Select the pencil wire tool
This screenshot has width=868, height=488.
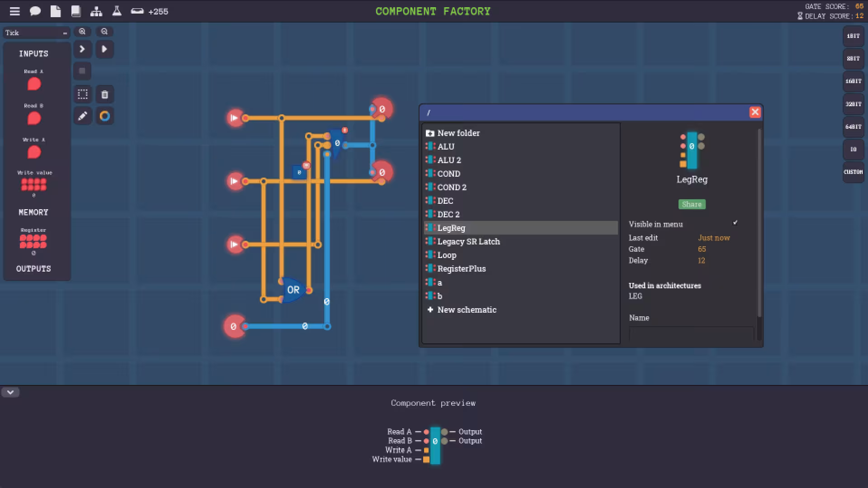pos(83,116)
